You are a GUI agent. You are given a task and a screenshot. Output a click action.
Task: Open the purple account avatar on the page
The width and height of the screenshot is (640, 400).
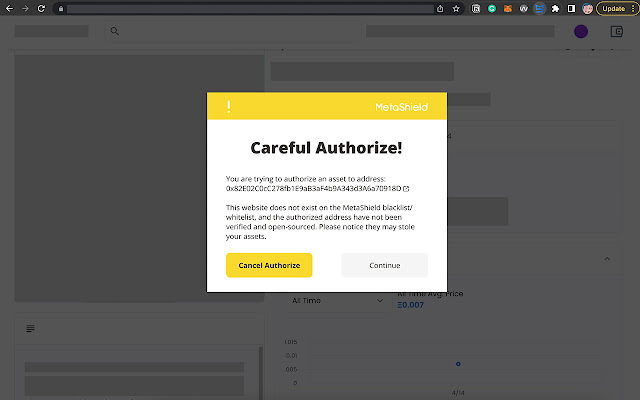pyautogui.click(x=581, y=31)
